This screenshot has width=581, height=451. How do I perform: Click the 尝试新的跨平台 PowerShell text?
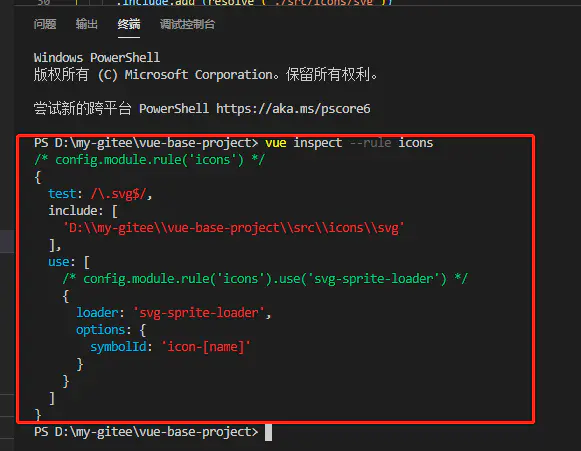pyautogui.click(x=122, y=109)
